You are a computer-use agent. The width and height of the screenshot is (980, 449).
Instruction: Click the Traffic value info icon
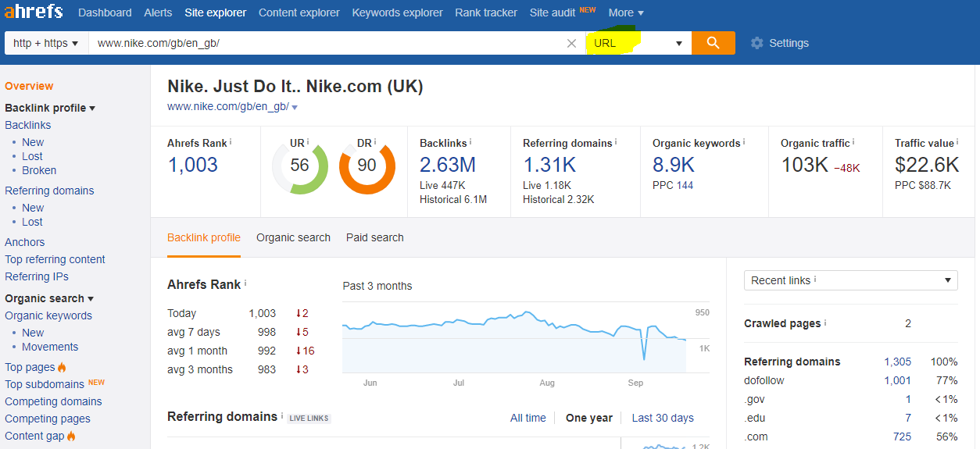[957, 142]
